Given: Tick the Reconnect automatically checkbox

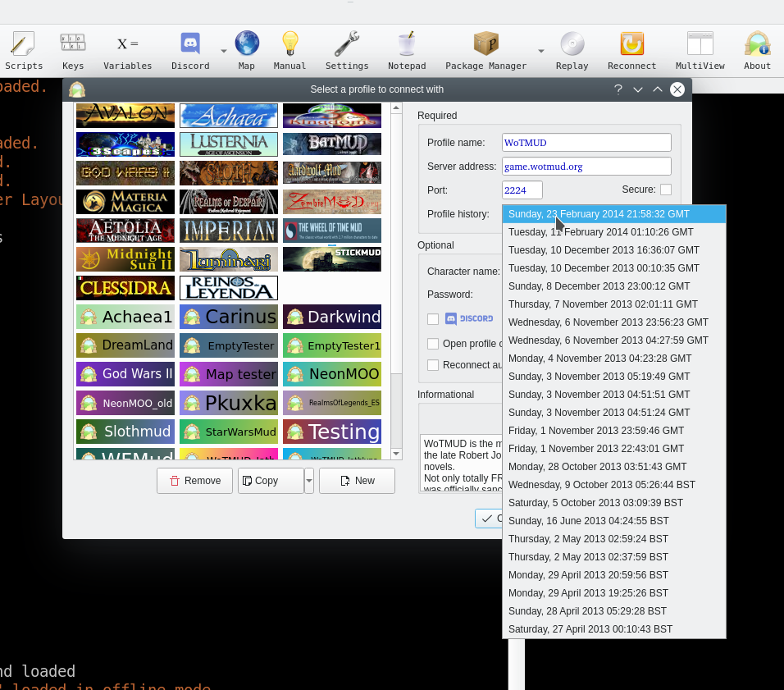Looking at the screenshot, I should [x=433, y=365].
